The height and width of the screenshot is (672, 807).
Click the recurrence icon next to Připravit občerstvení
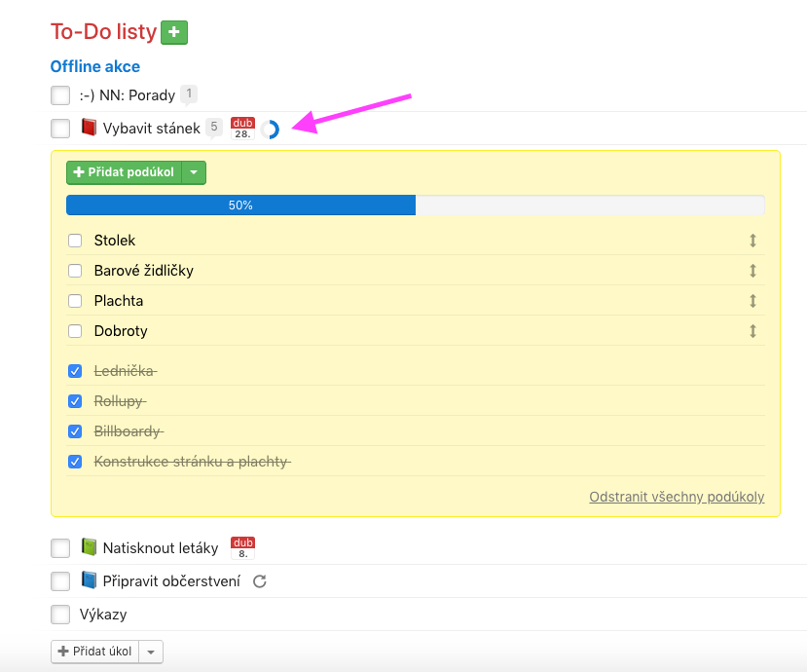coord(259,581)
